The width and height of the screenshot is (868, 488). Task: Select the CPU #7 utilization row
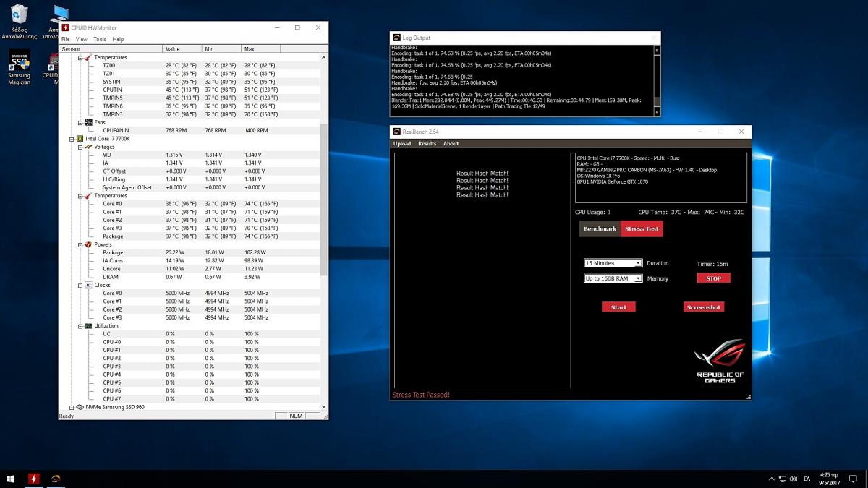pyautogui.click(x=190, y=399)
